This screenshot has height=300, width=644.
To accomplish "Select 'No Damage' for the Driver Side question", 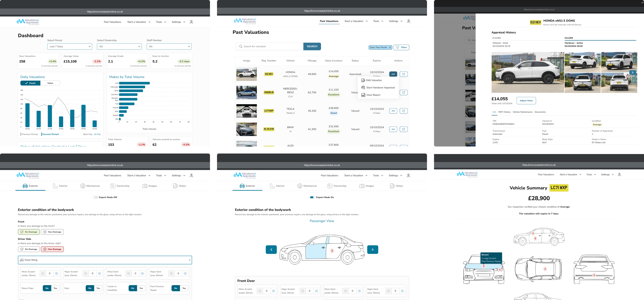I will [29, 249].
